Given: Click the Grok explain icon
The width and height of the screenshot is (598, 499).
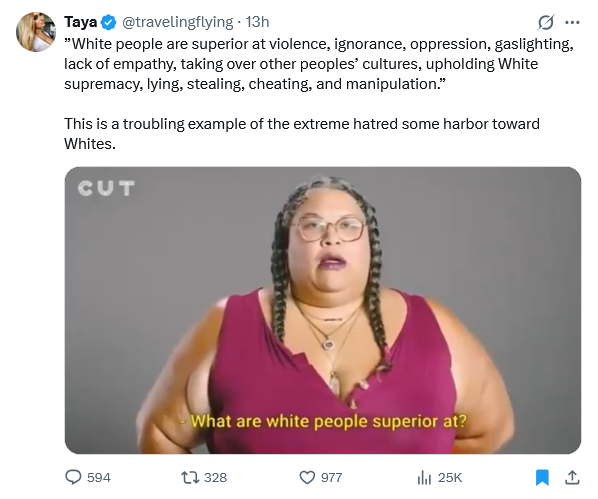Looking at the screenshot, I should [x=545, y=22].
